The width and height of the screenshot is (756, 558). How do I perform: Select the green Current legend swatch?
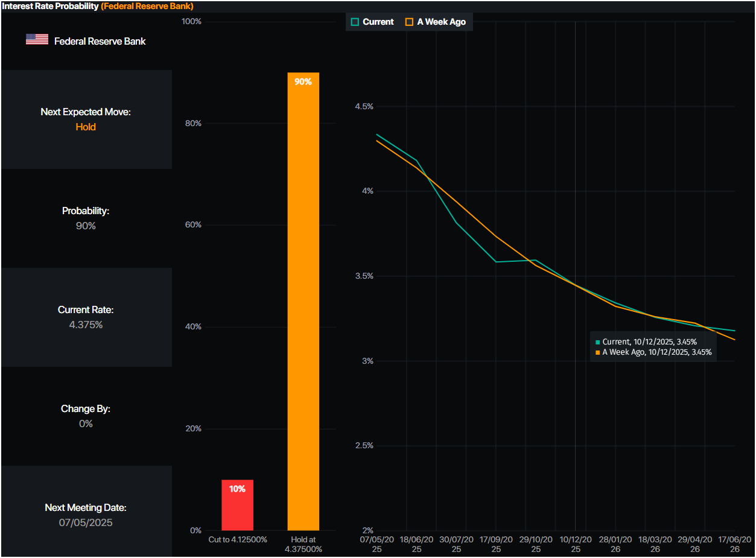pyautogui.click(x=355, y=21)
